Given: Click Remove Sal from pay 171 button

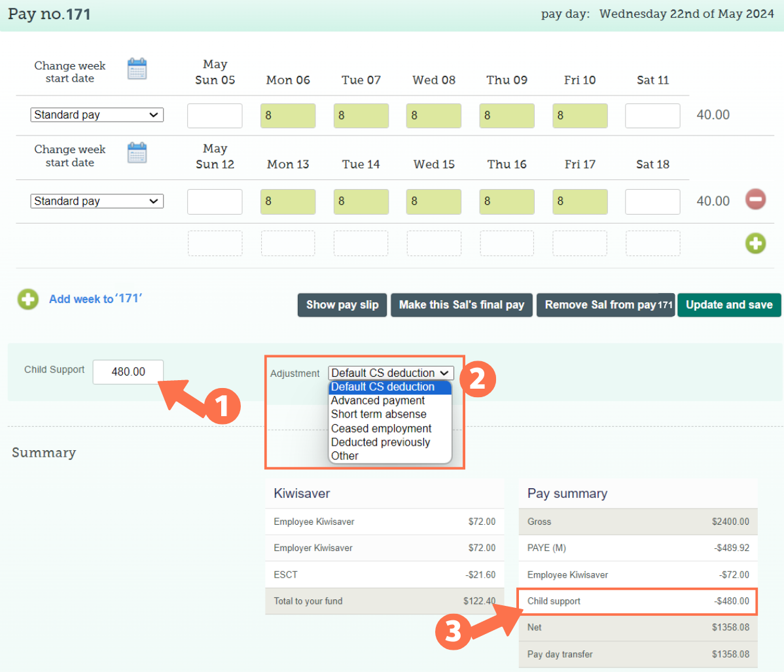Looking at the screenshot, I should (x=605, y=305).
